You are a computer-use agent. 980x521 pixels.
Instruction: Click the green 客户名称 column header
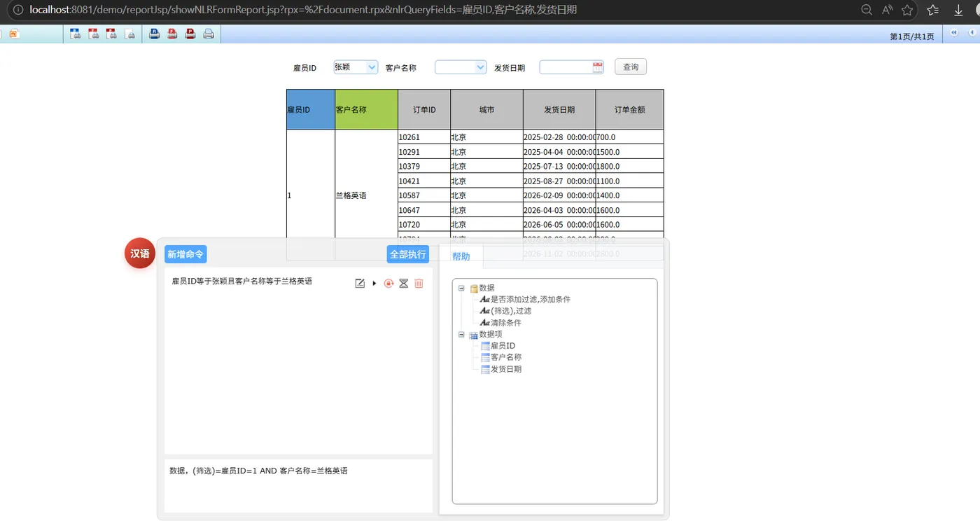pos(367,109)
